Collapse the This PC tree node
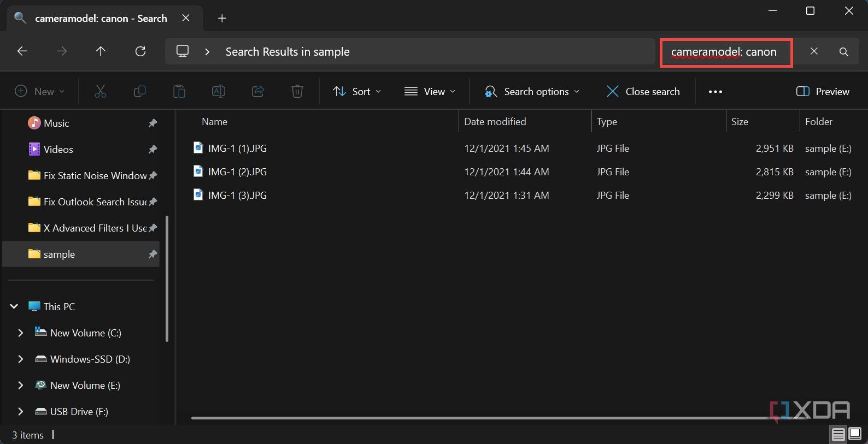This screenshot has width=868, height=444. click(14, 306)
